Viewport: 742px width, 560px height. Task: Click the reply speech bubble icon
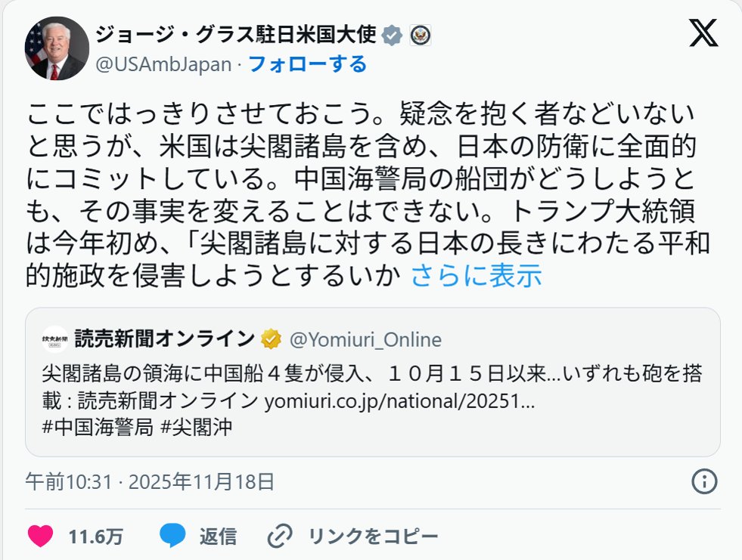[x=172, y=537]
